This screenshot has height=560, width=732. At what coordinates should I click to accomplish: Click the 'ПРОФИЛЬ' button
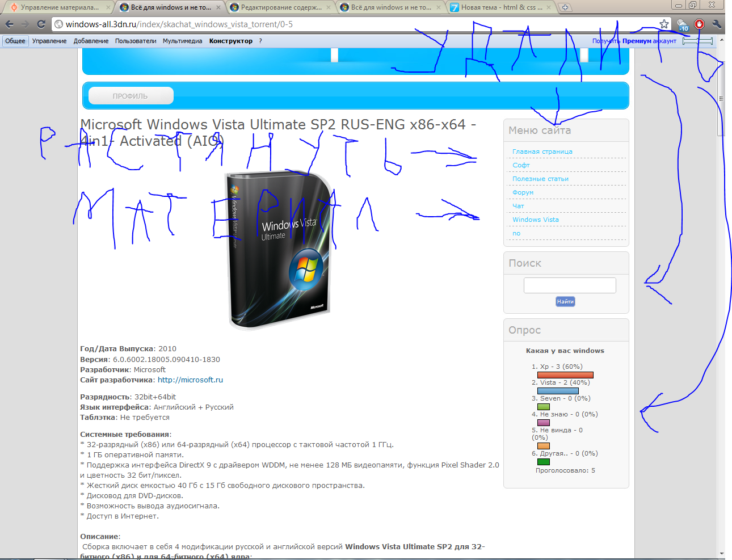point(130,96)
